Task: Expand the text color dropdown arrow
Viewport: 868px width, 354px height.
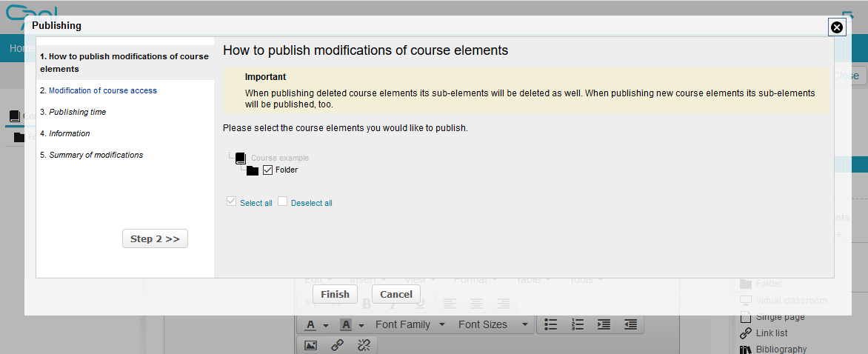Action: (325, 325)
